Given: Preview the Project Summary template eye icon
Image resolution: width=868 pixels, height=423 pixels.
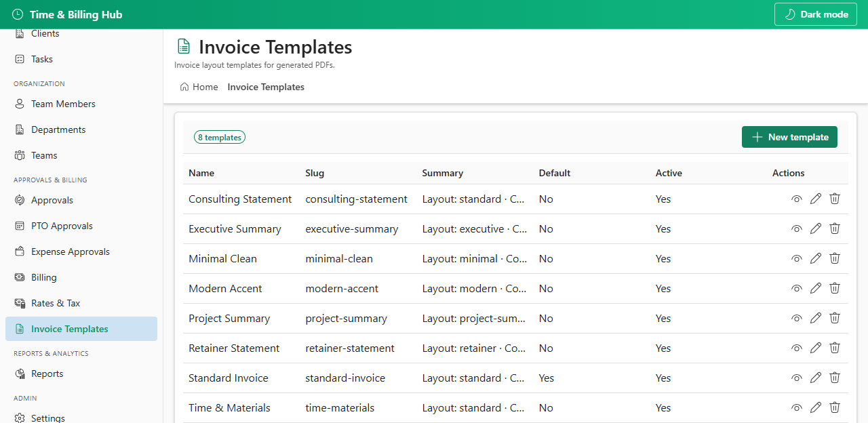Looking at the screenshot, I should click(797, 319).
